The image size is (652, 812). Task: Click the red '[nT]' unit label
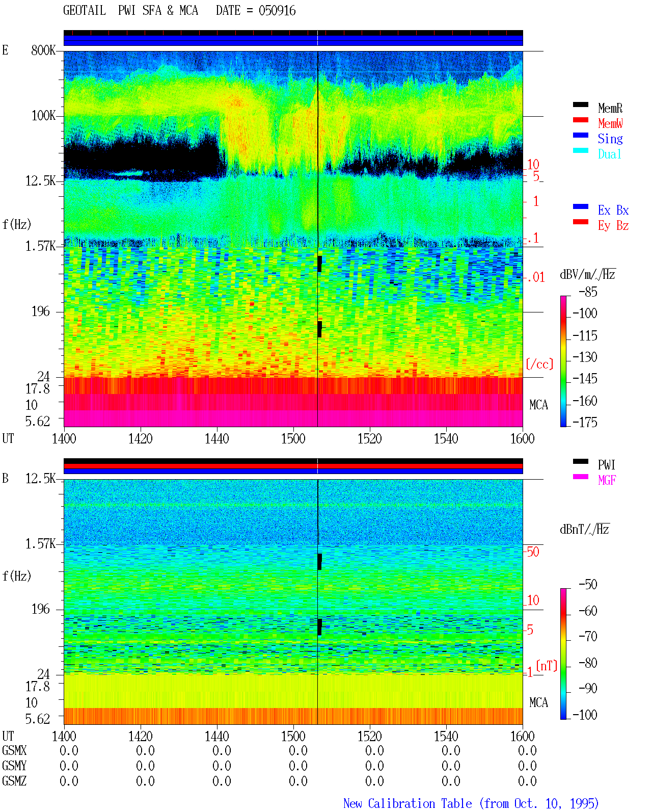tap(547, 666)
